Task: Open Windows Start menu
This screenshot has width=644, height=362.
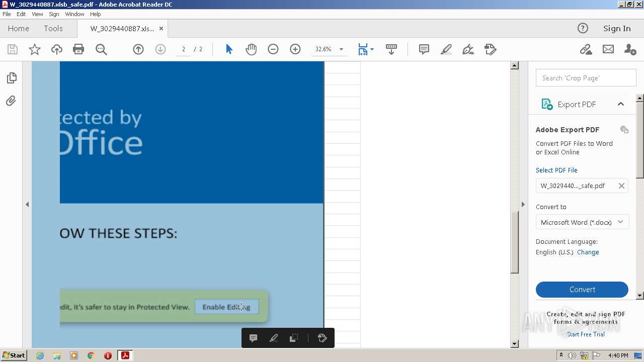Action: point(14,355)
